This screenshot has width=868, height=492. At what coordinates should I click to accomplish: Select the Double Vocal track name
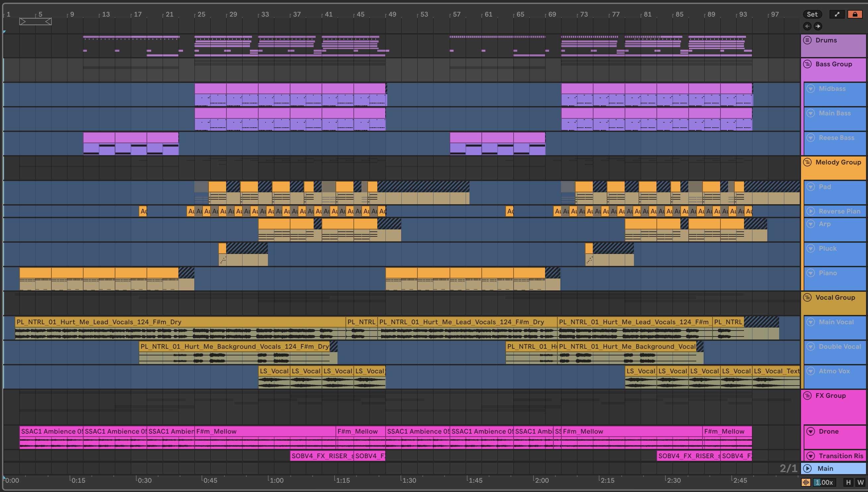coord(839,346)
